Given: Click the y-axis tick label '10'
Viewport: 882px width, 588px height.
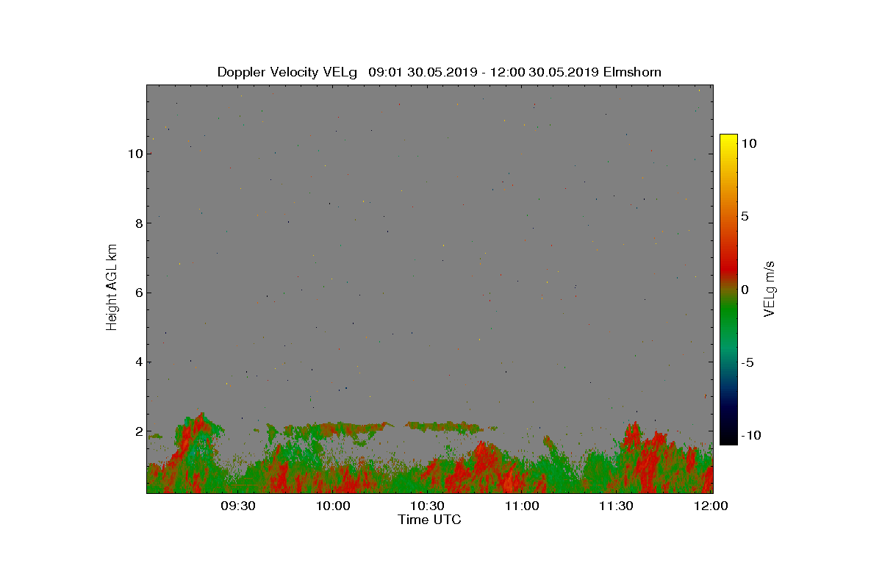Looking at the screenshot, I should click(x=135, y=154).
